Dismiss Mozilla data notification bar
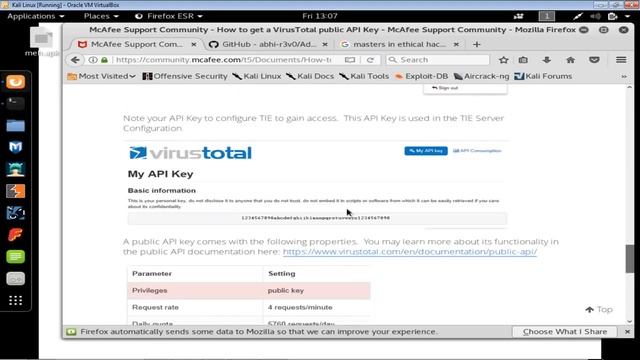640x360 pixels. click(628, 332)
